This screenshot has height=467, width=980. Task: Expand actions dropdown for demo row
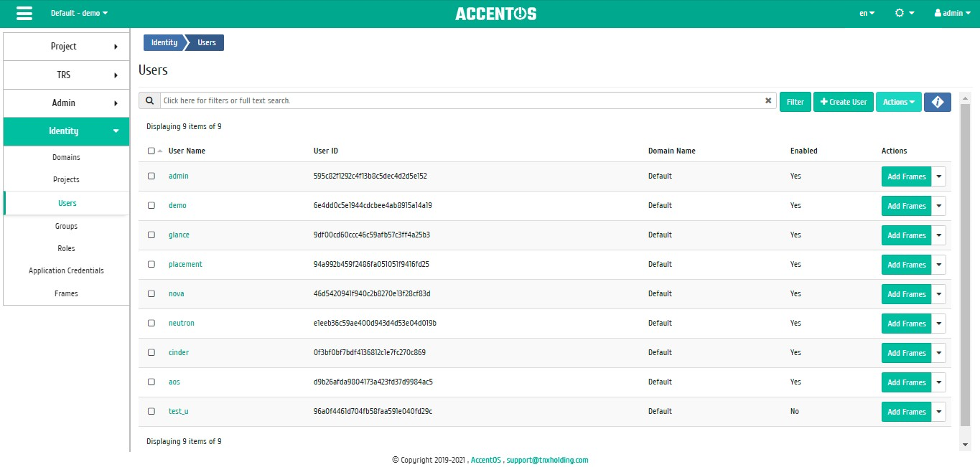[x=939, y=206]
